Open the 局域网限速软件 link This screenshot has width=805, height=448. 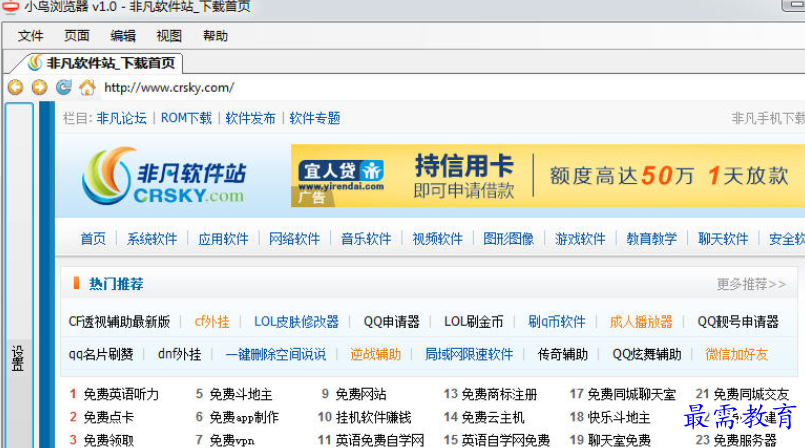pyautogui.click(x=469, y=354)
